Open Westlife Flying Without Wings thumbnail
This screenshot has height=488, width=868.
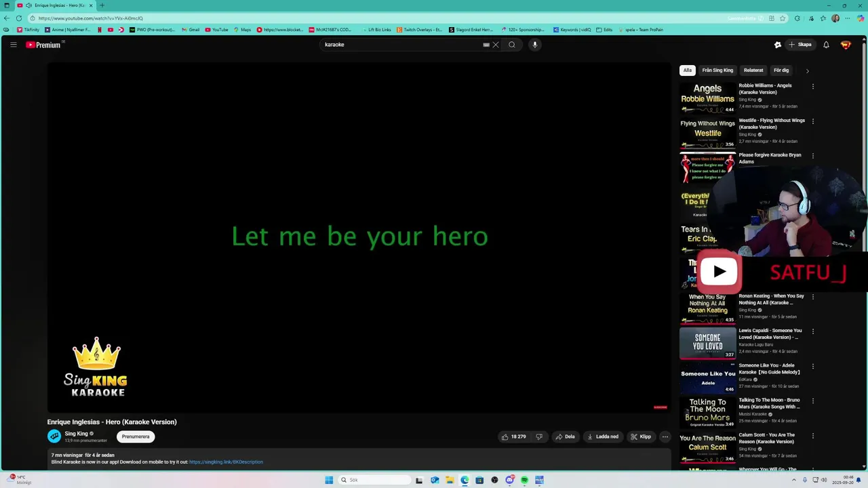708,133
